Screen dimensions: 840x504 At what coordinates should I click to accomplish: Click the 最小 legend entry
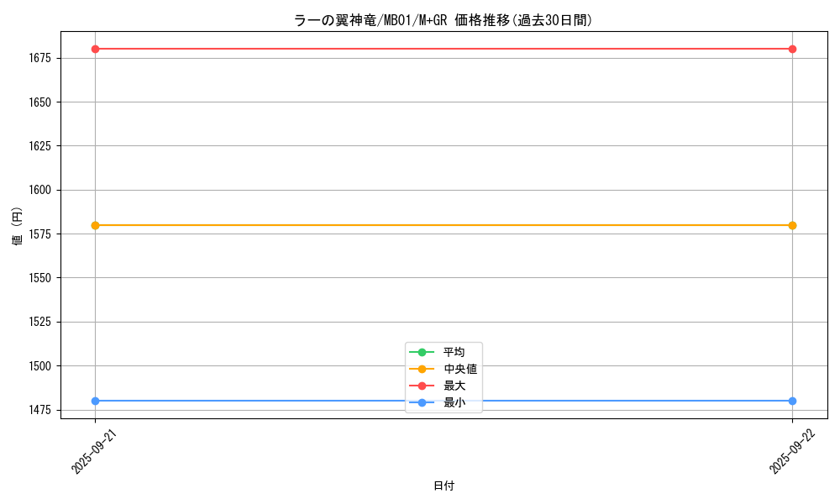click(437, 402)
